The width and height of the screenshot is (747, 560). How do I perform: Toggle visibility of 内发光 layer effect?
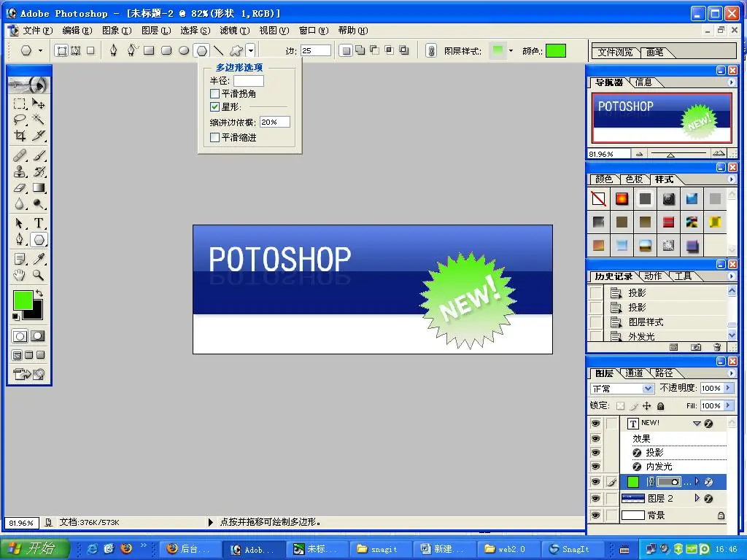(595, 466)
